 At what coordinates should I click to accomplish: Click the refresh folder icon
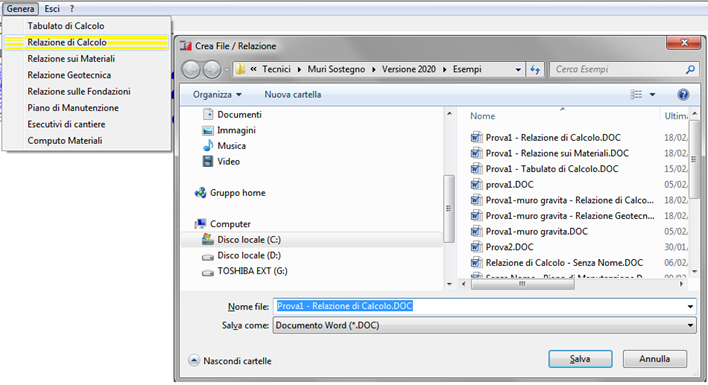pyautogui.click(x=535, y=70)
